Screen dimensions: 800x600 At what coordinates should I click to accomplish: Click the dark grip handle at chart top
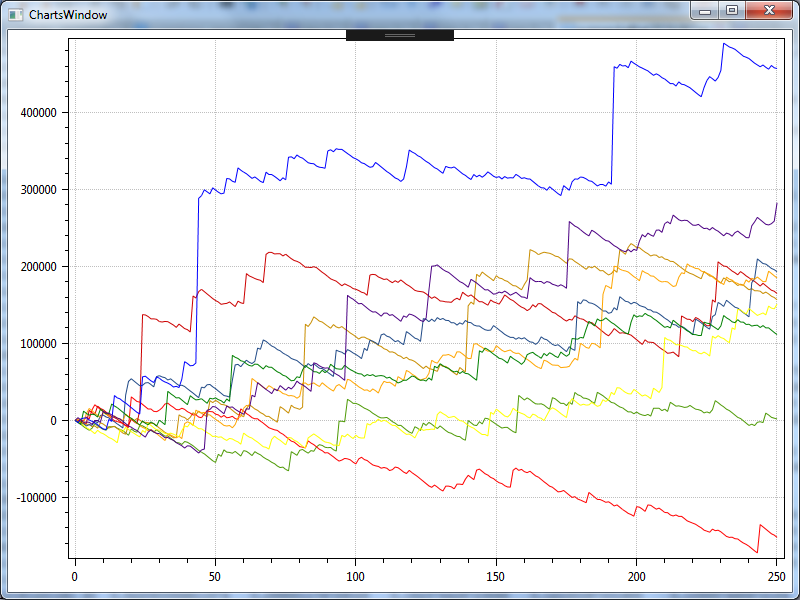click(399, 35)
